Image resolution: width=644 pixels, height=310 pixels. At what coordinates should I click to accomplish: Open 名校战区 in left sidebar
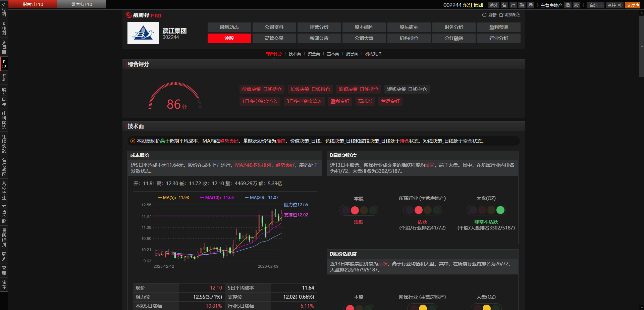(x=4, y=167)
